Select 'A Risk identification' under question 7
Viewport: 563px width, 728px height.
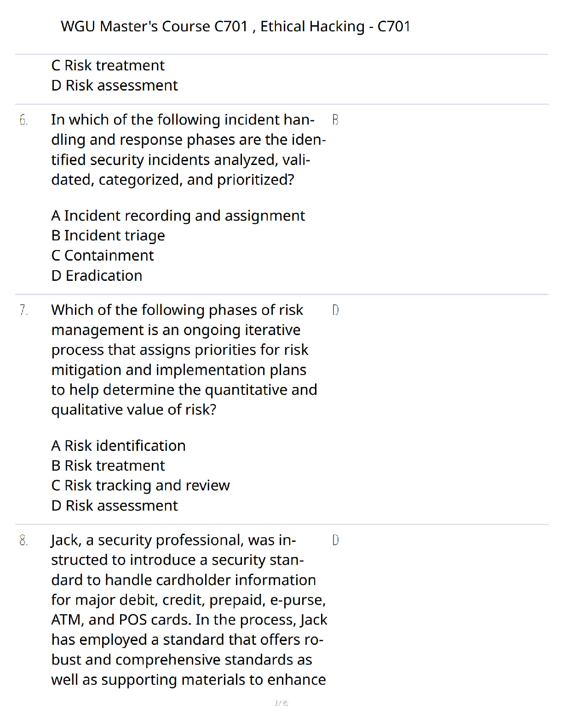click(119, 446)
